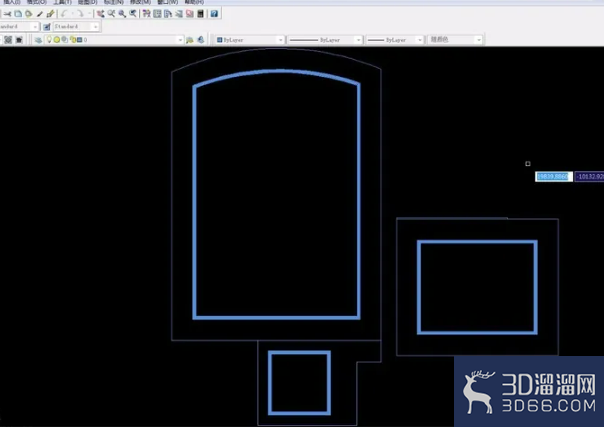Screen dimensions: 604x427
Task: Open the QuickCalc calculator icon
Action: click(200, 14)
